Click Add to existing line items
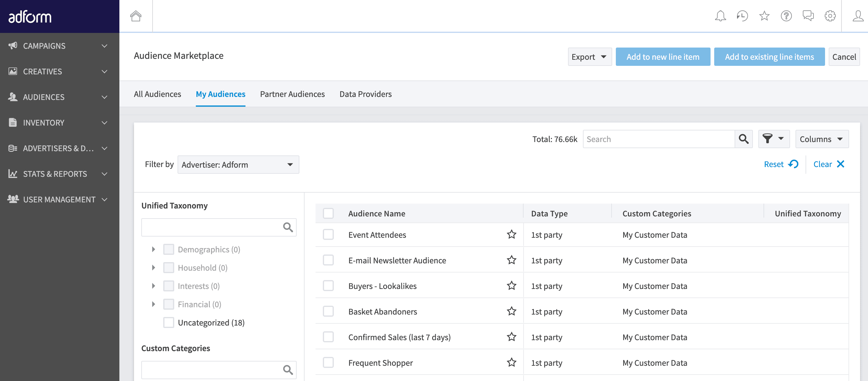The width and height of the screenshot is (868, 381). pyautogui.click(x=769, y=57)
